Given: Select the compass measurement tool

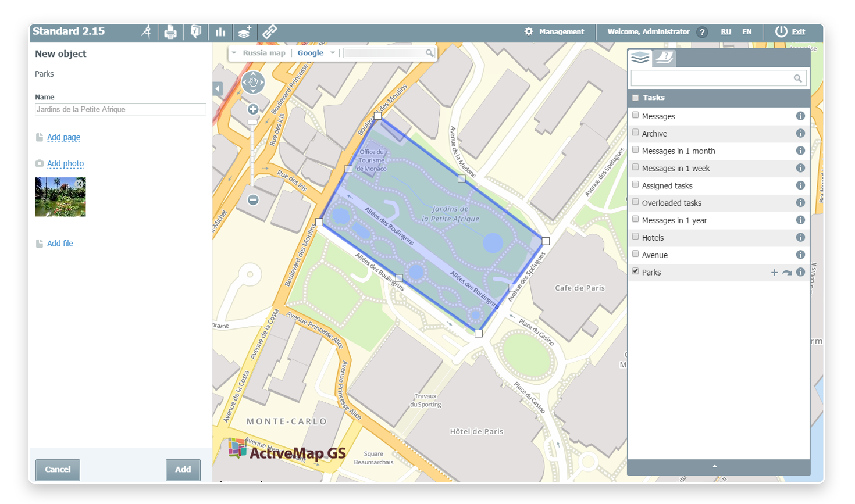Looking at the screenshot, I should pos(146,32).
